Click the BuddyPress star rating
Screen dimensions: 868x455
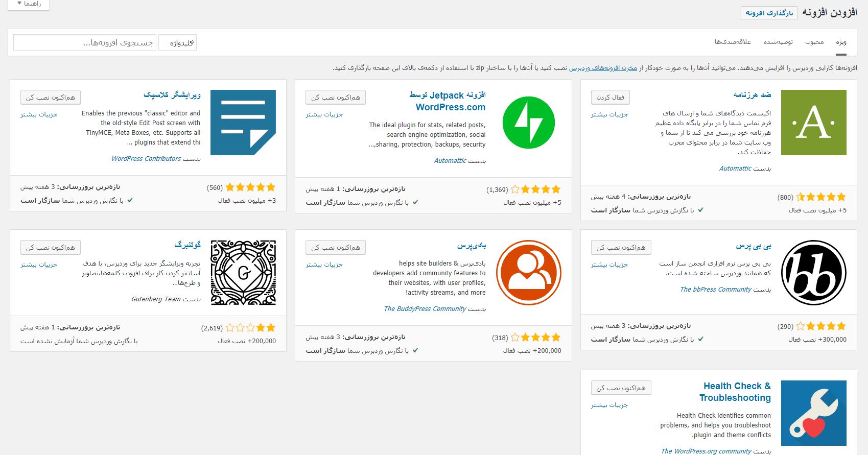pyautogui.click(x=535, y=337)
